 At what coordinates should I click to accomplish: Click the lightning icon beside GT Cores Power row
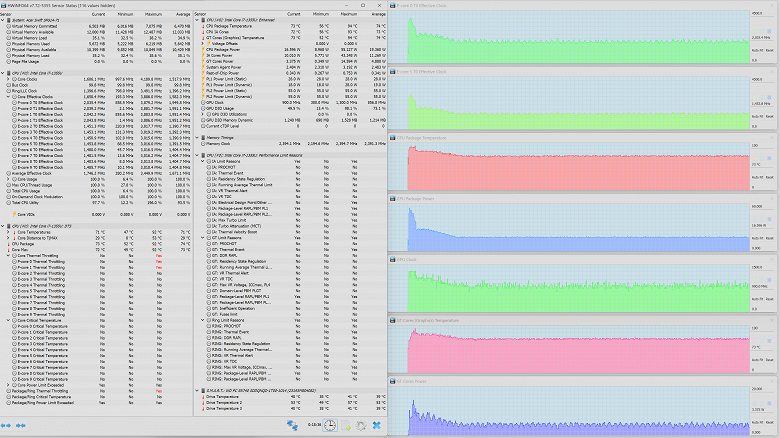(x=203, y=61)
